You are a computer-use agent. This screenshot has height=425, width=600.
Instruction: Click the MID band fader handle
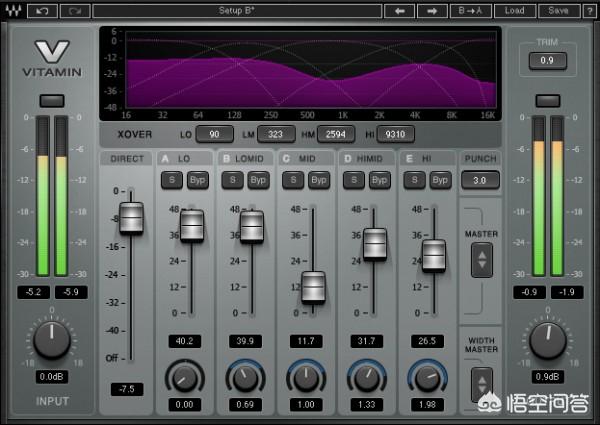(313, 287)
